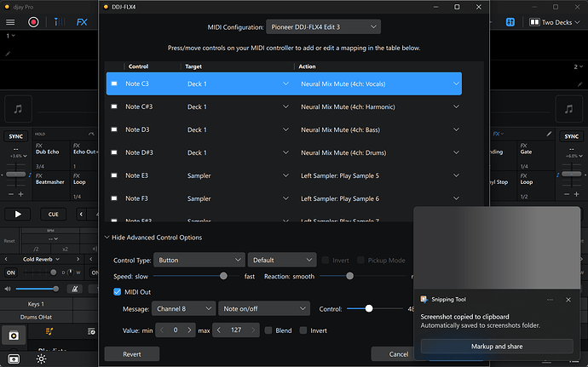Click the camera icon at bottom left
Screen dimensions: 588x367
tap(14, 336)
